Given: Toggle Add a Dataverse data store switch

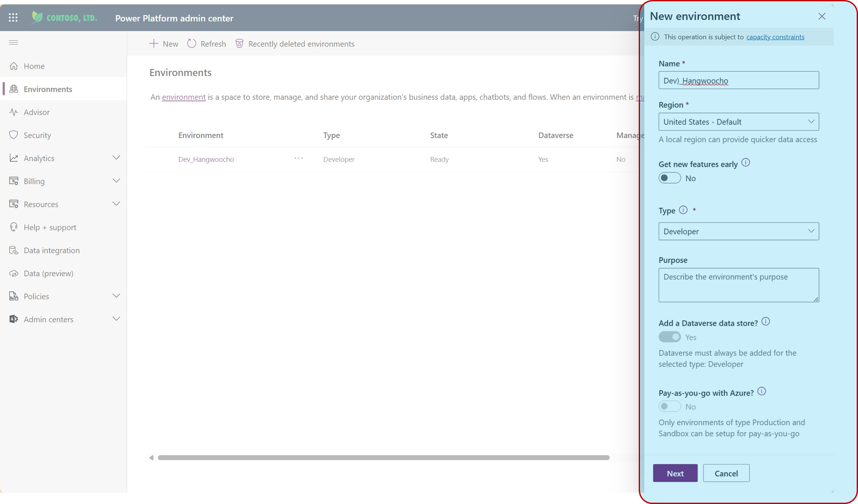Looking at the screenshot, I should click(670, 337).
